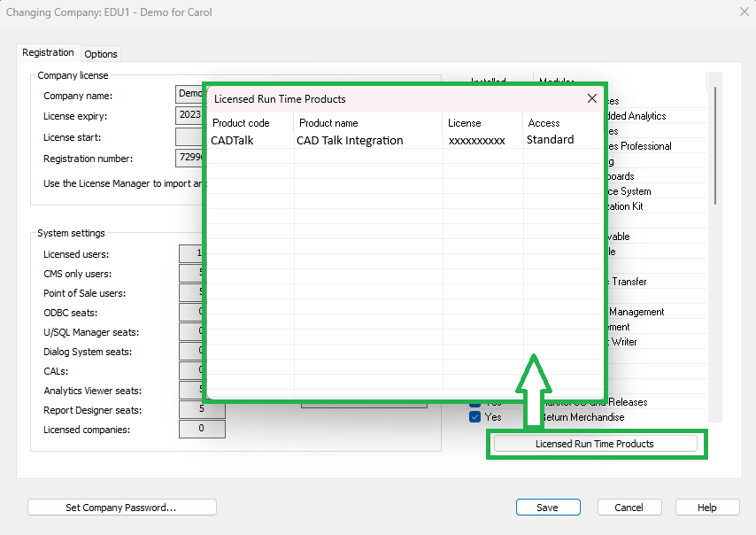
Task: Select the CADTalk product code cell
Action: tap(233, 140)
